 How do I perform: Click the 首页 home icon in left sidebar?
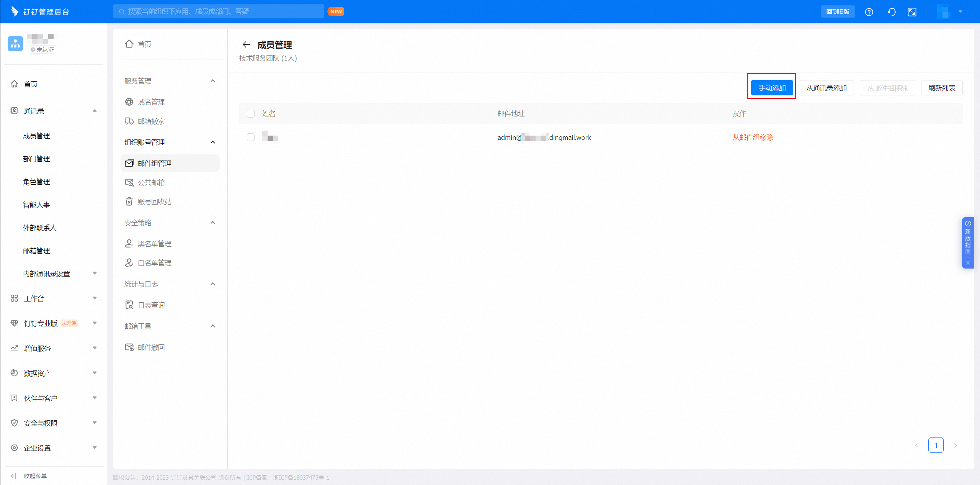point(14,84)
